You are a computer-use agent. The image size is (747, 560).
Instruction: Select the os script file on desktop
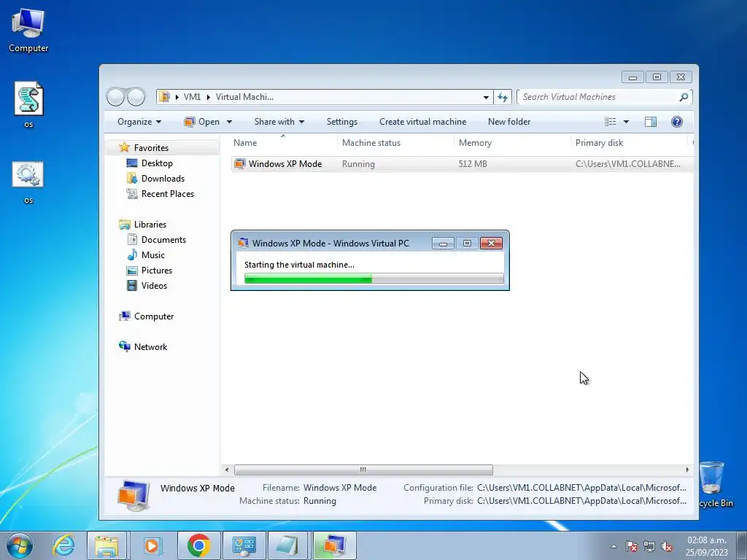(28, 105)
